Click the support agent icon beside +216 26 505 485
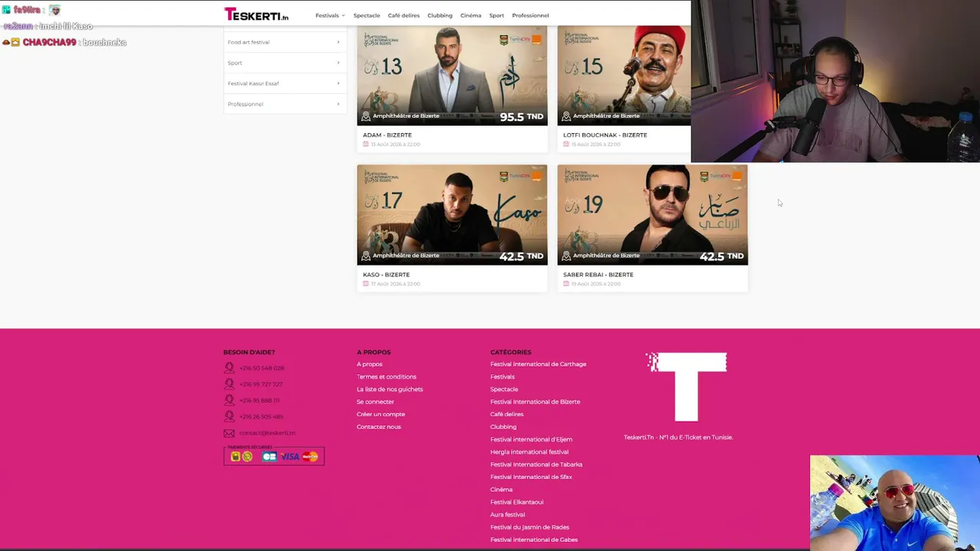 [x=229, y=416]
